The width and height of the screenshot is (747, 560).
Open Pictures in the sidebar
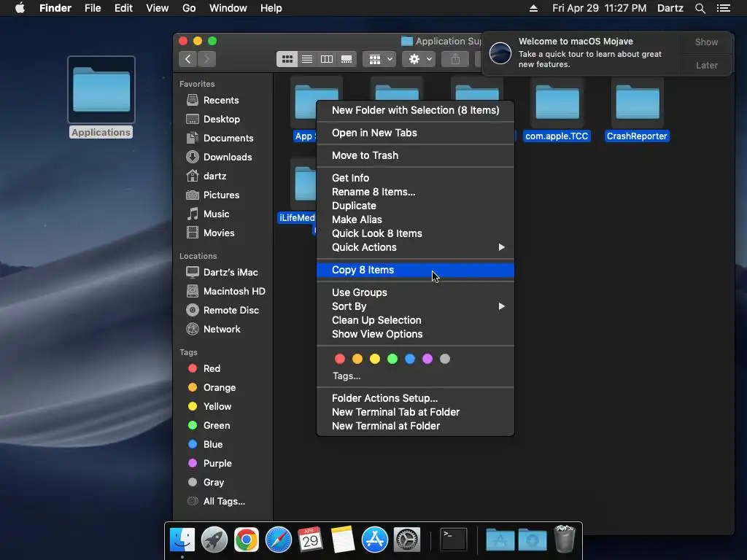click(222, 195)
